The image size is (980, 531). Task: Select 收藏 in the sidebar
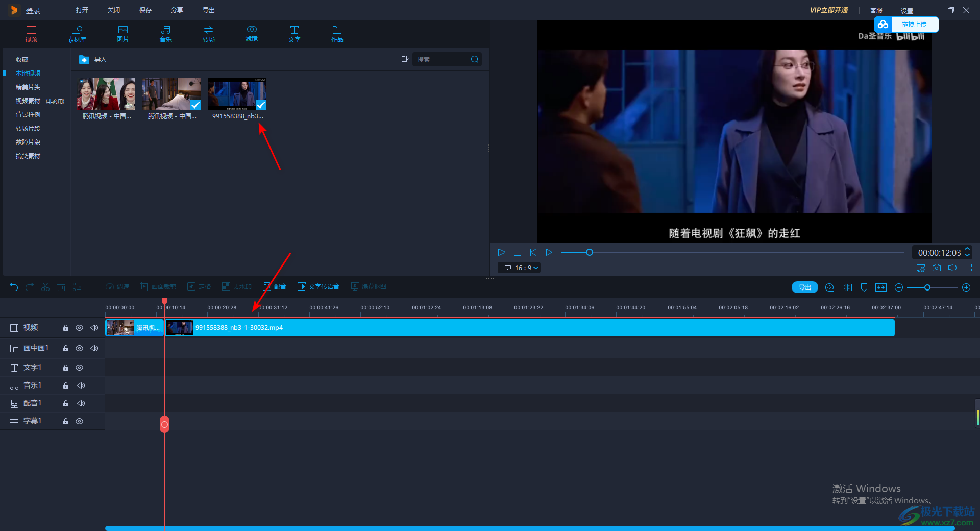pyautogui.click(x=22, y=60)
